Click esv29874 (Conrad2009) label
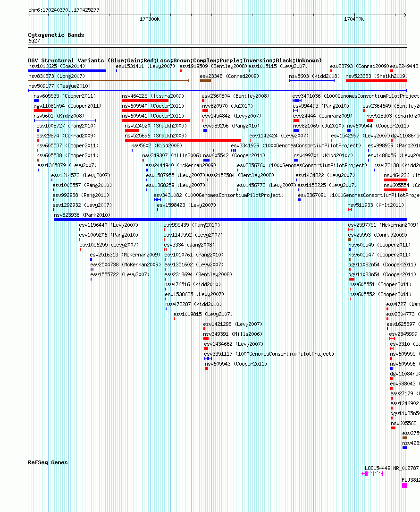This screenshot has width=420, height=512. (x=66, y=136)
